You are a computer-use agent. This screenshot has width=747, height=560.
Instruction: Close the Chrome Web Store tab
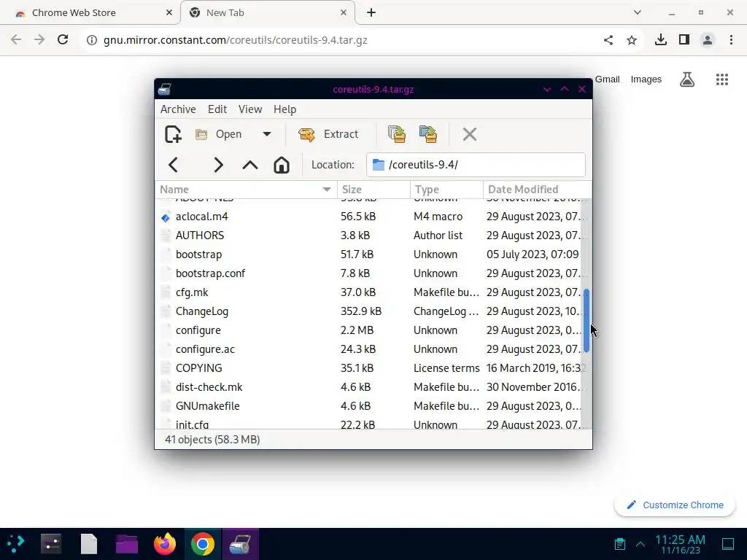[169, 13]
